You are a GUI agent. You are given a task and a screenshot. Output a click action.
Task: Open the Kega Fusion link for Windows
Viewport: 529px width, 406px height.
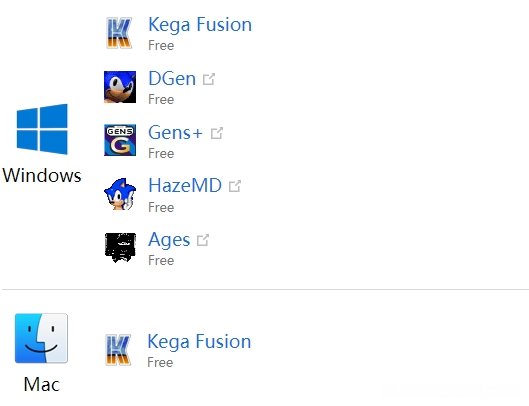tap(200, 25)
